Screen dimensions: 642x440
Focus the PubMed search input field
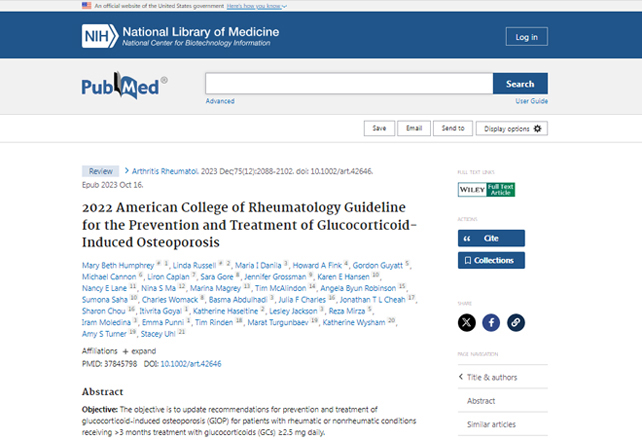pyautogui.click(x=349, y=83)
